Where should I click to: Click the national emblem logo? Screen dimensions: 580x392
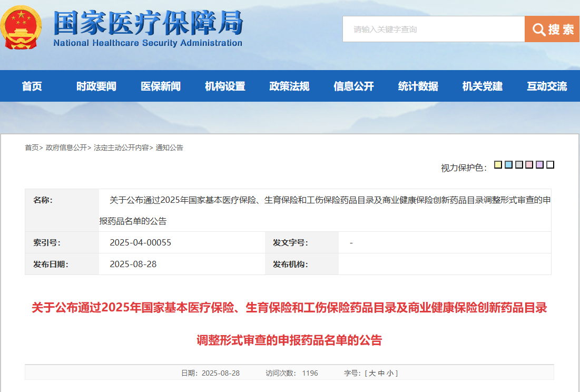[19, 27]
